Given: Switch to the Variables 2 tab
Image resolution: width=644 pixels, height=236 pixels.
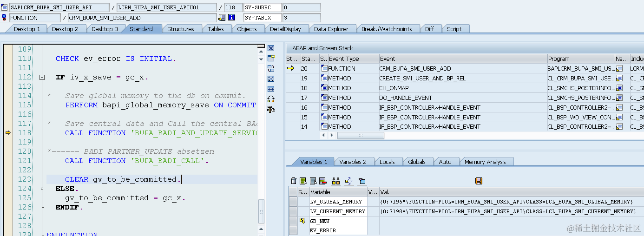Looking at the screenshot, I should click(x=353, y=162).
